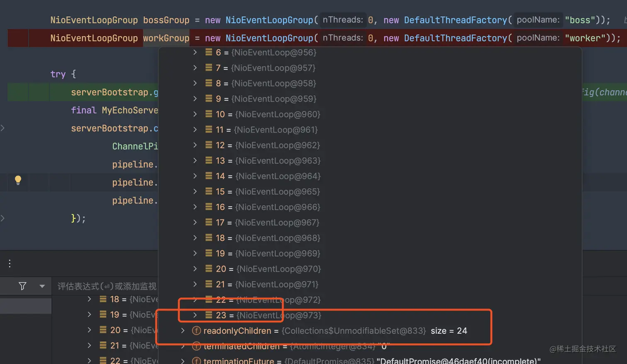Click the ChannelPi code text
Viewport: 627px width, 364px height.
pos(135,146)
